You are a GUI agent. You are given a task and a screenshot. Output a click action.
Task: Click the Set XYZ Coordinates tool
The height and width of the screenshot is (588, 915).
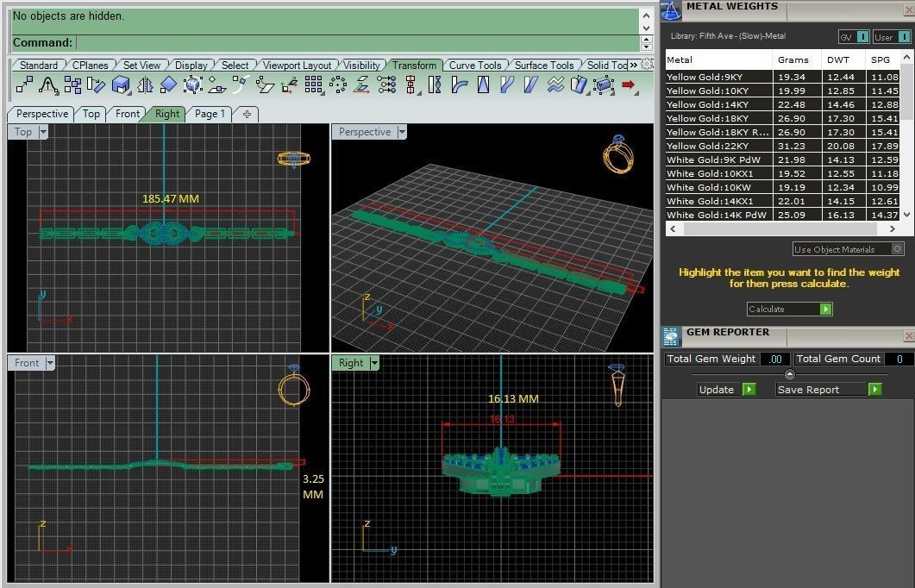362,85
